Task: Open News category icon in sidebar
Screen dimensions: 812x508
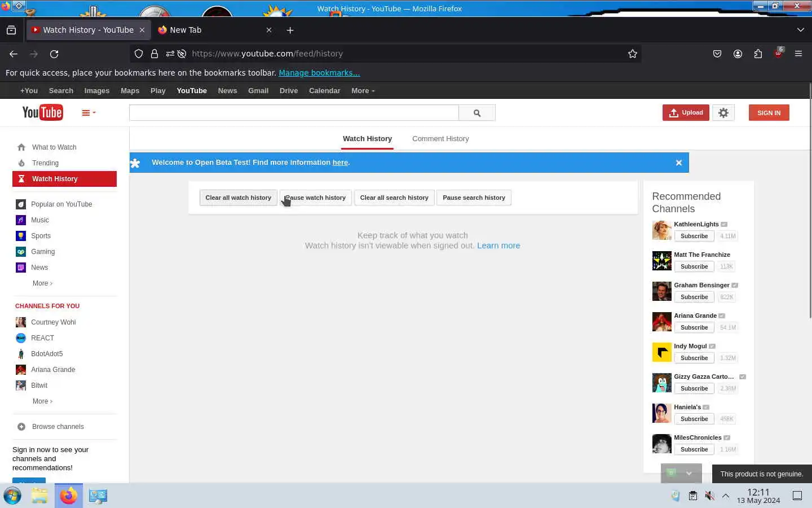Action: point(21,268)
